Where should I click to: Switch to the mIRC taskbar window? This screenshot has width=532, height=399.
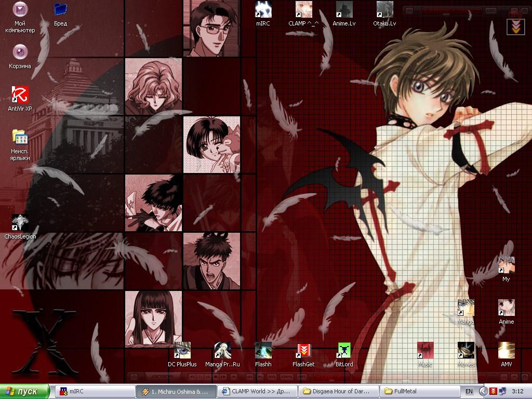[95, 391]
